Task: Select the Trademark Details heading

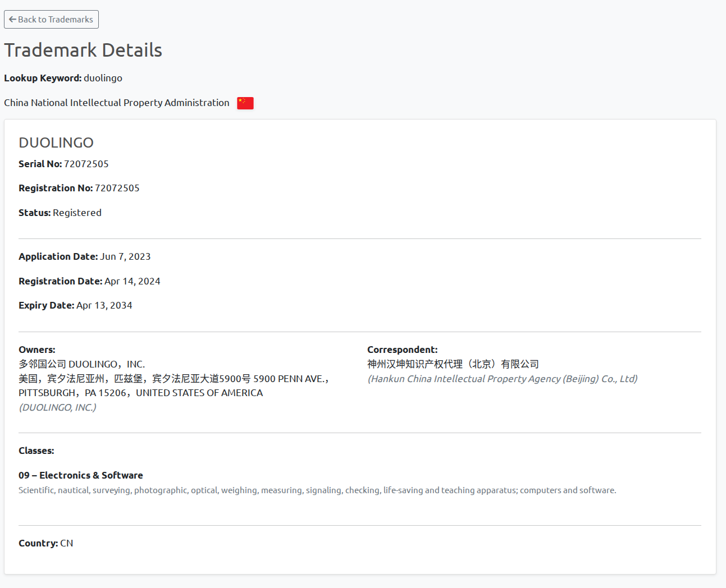Action: coord(83,50)
